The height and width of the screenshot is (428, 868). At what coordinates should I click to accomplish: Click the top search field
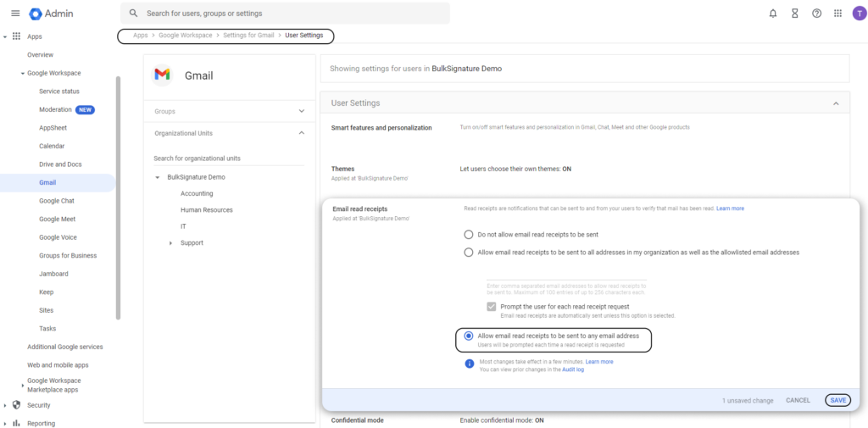pos(285,14)
